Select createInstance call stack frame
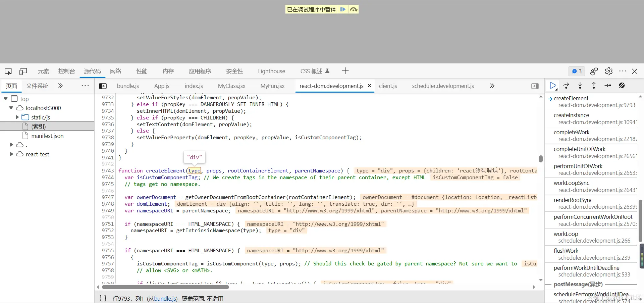 591,118
